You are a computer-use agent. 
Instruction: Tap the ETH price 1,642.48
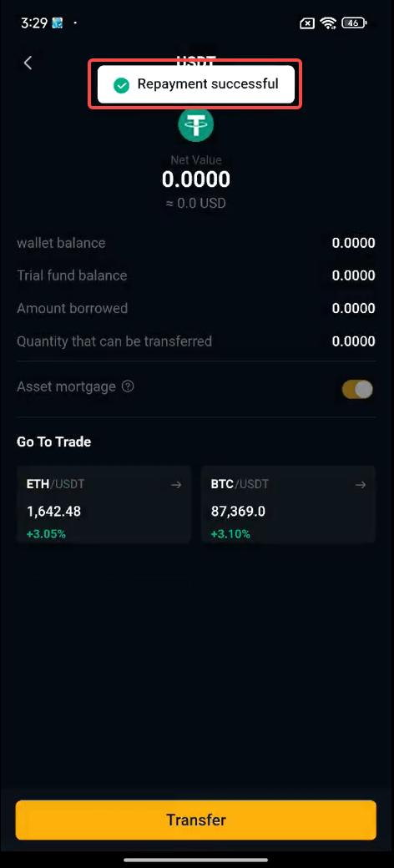(53, 512)
